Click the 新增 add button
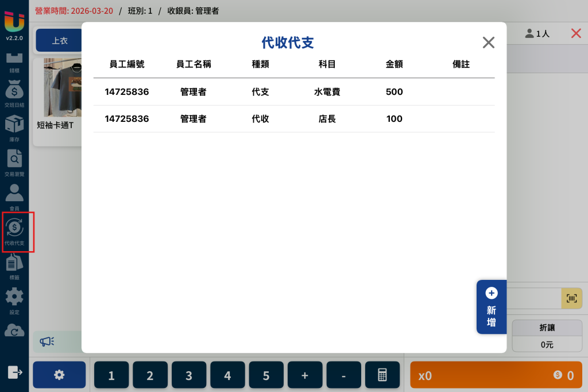Viewport: 588px width, 392px height. coord(492,307)
